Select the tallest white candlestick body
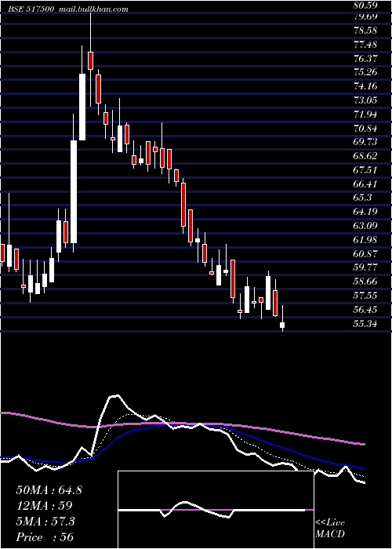The width and height of the screenshot is (392, 549). pyautogui.click(x=74, y=191)
